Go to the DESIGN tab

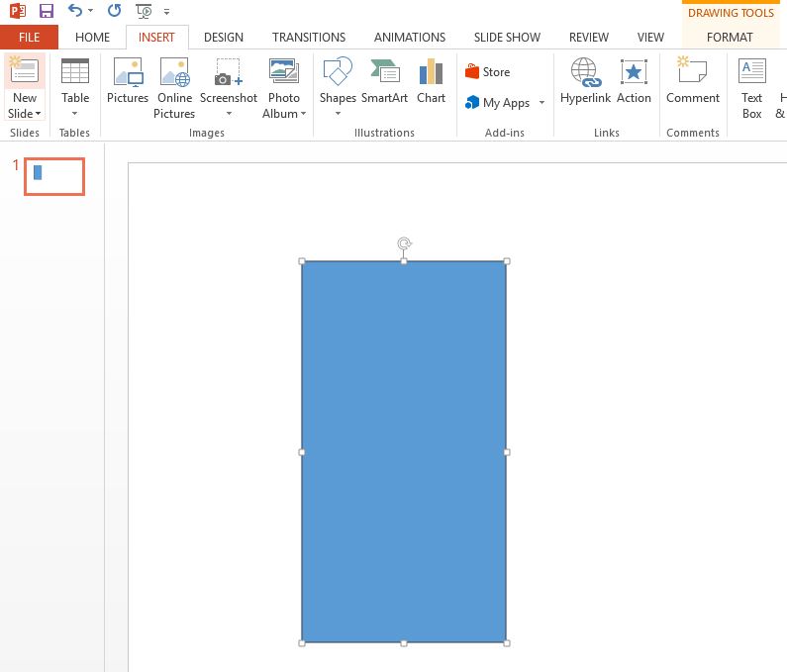coord(224,38)
